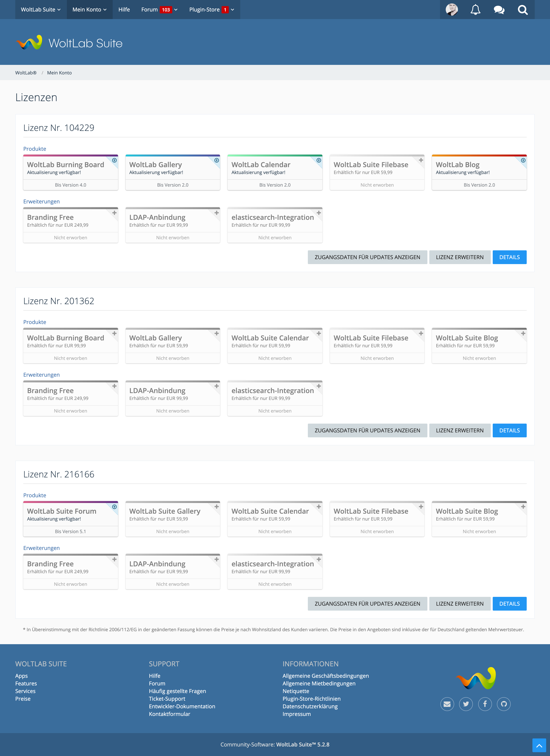Open the conversations chat bubble icon
Image resolution: width=550 pixels, height=756 pixels.
[x=499, y=10]
